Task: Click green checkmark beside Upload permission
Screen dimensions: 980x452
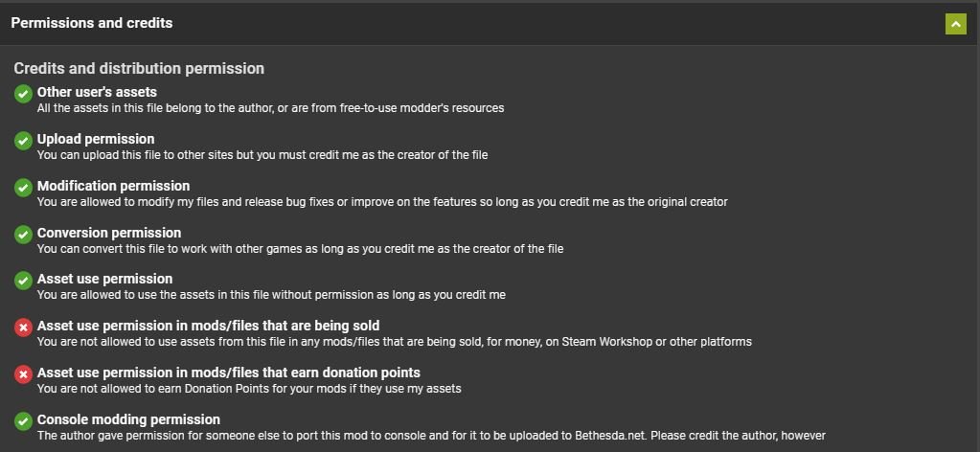Action: [x=23, y=141]
